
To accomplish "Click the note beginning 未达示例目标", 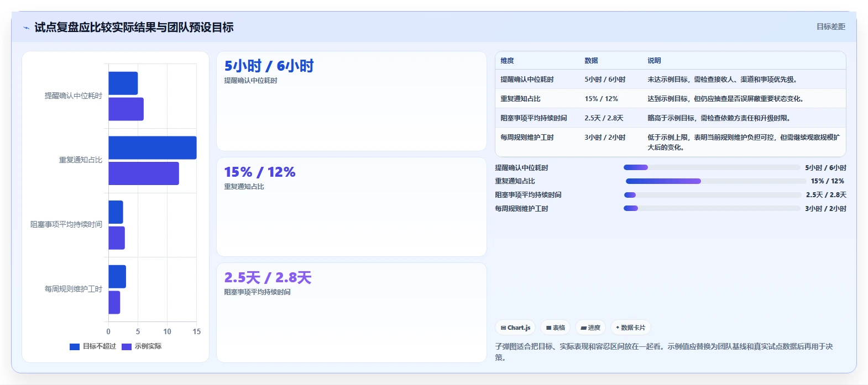I will (x=722, y=80).
